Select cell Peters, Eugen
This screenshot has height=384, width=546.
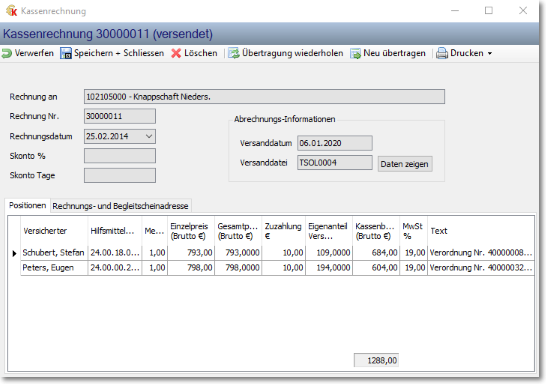[54, 268]
